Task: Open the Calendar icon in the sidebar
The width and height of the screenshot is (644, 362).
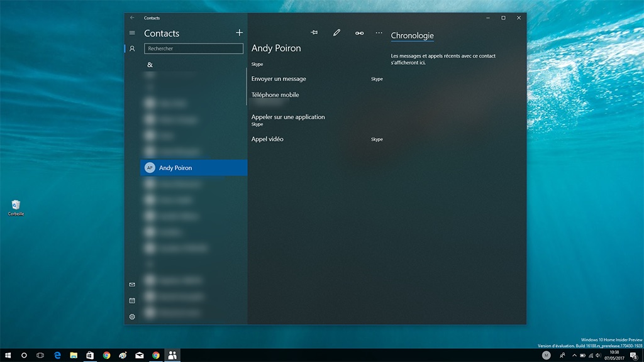Action: tap(132, 300)
